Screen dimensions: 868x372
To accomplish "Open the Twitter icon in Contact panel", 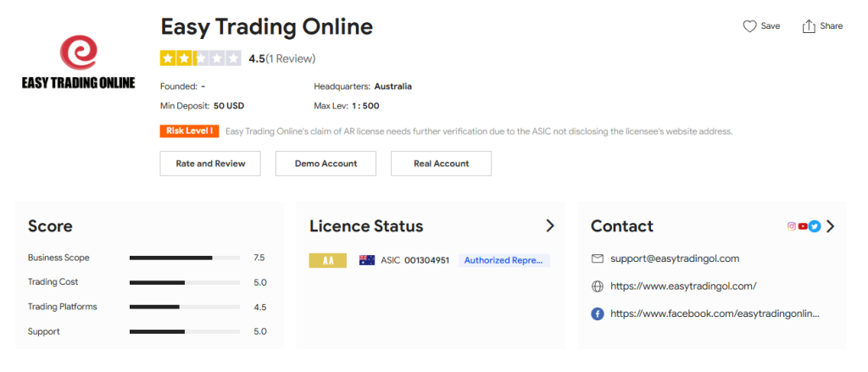I will [814, 226].
